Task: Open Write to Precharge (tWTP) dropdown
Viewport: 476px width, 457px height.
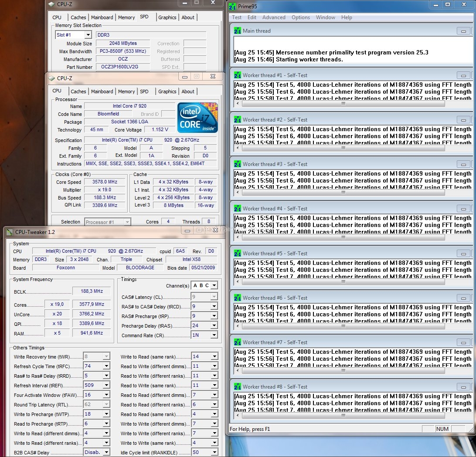Action: [106, 414]
